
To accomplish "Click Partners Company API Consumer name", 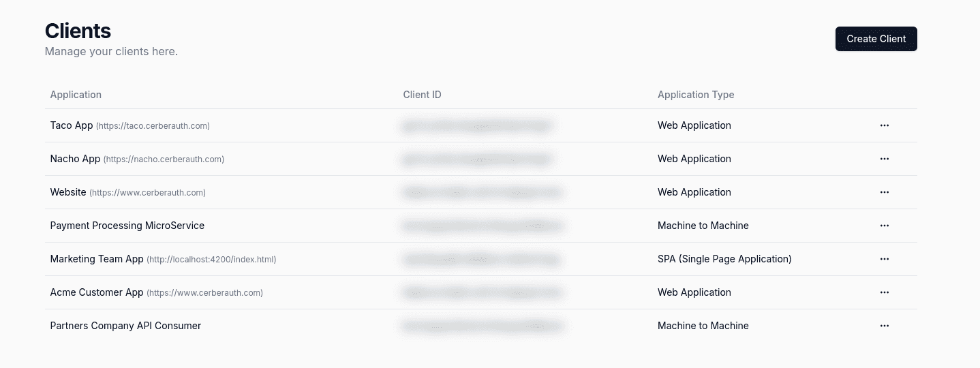I will [125, 326].
